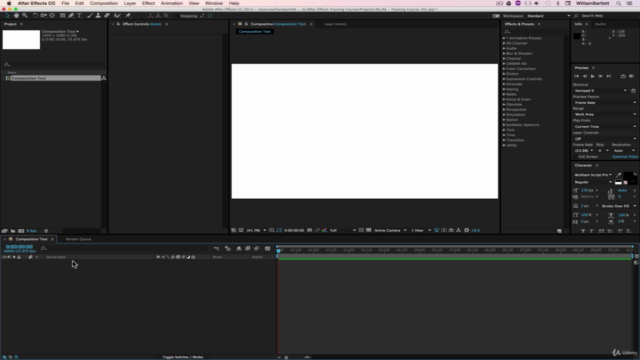Toggle Region of Interest in viewer
Image resolution: width=640 pixels, height=360 pixels.
pos(361,230)
